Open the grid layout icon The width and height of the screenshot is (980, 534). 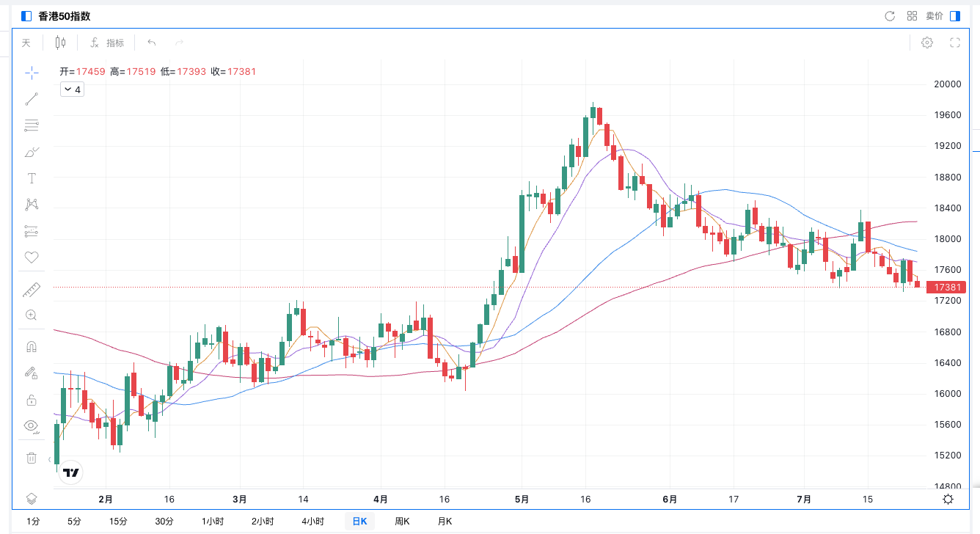(913, 16)
